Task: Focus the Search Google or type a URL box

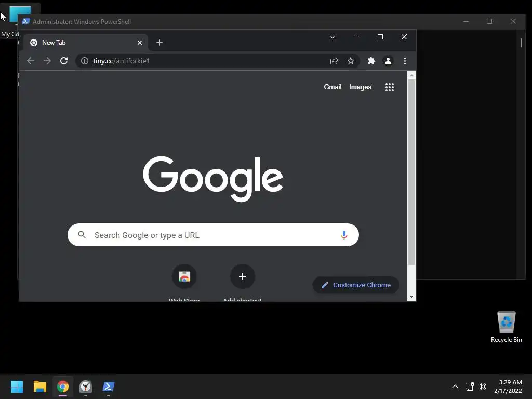Action: pyautogui.click(x=213, y=235)
